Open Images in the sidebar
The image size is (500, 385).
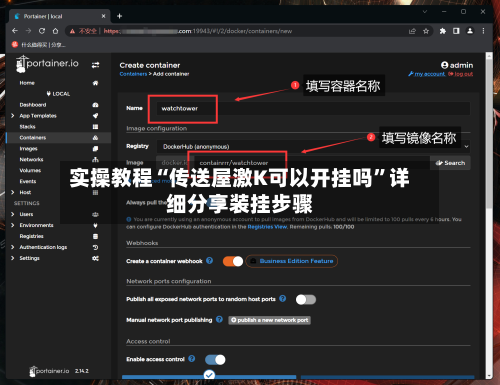[x=28, y=149]
